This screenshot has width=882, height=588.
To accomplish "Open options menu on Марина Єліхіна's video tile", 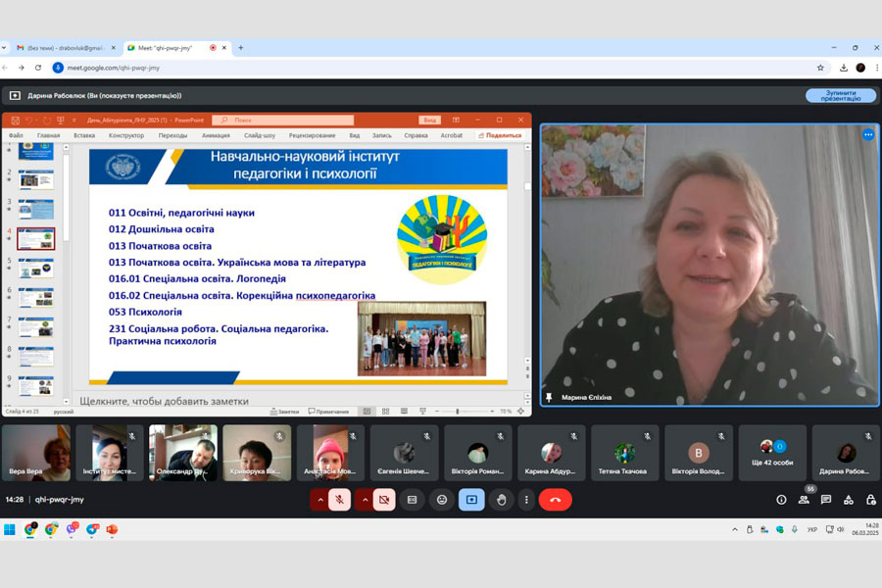I will [867, 135].
